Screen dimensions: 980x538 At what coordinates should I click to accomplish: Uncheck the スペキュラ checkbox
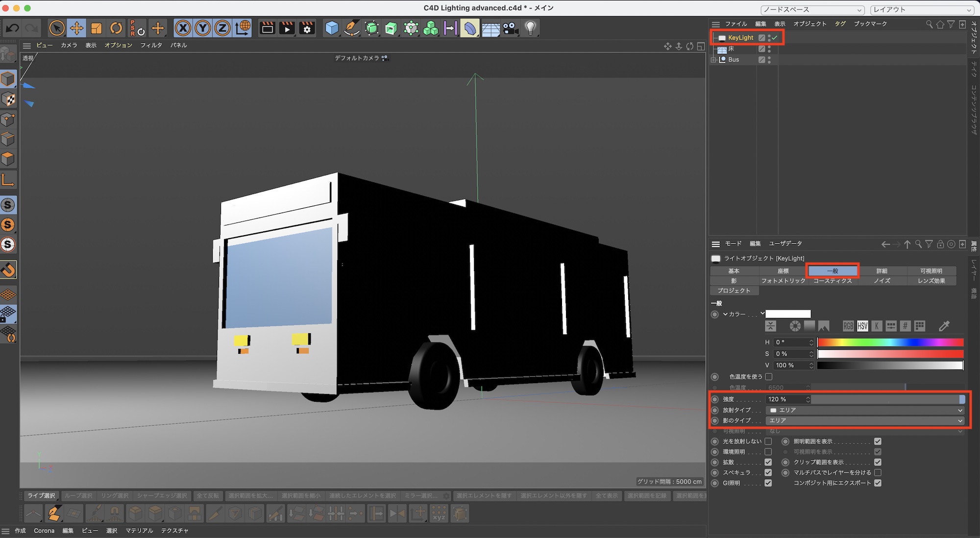click(768, 473)
